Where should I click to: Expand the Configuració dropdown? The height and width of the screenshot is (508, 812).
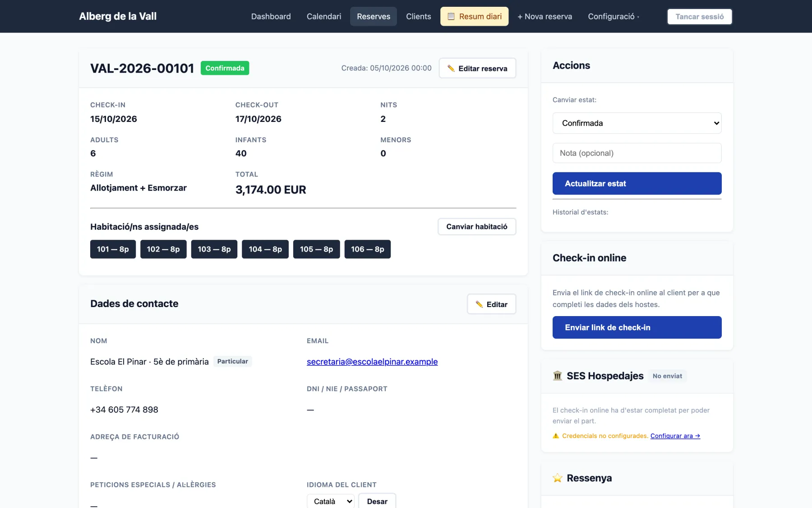614,16
